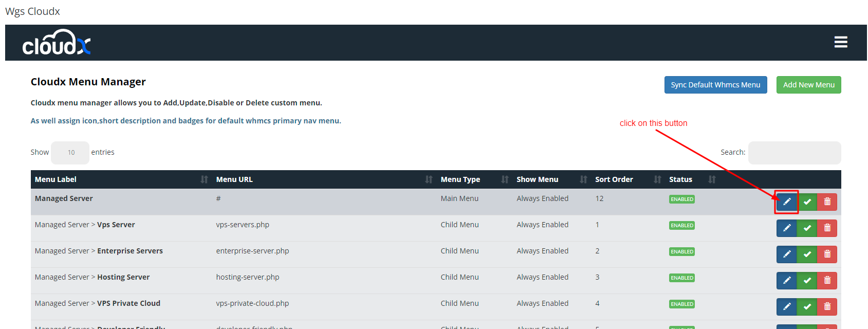The height and width of the screenshot is (329, 868).
Task: Click the Cloudx logo in header
Action: 57,43
